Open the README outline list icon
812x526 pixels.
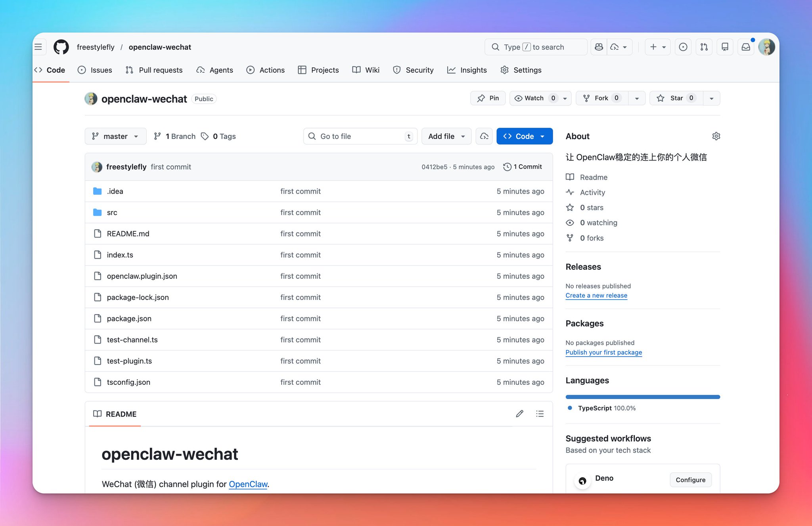(540, 414)
